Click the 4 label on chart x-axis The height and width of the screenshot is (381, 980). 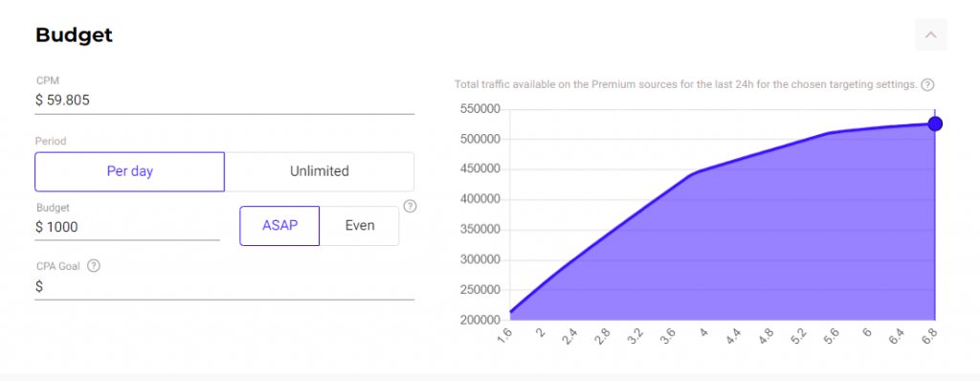pyautogui.click(x=703, y=334)
